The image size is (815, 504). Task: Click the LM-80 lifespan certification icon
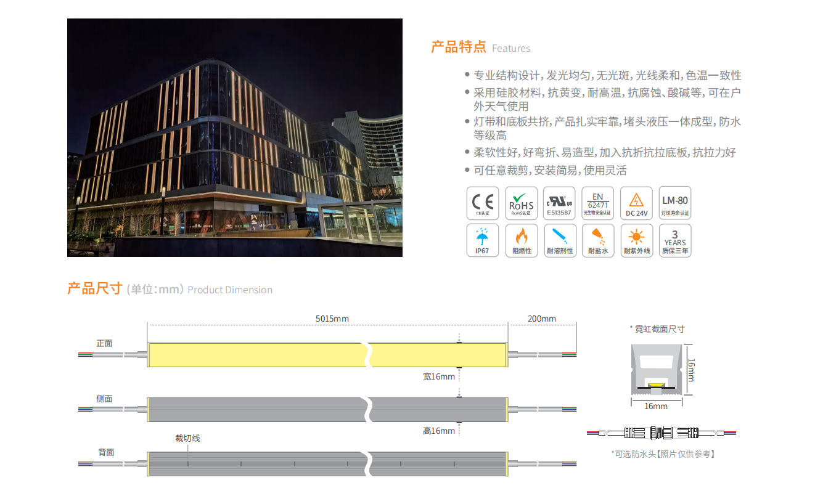coord(674,203)
